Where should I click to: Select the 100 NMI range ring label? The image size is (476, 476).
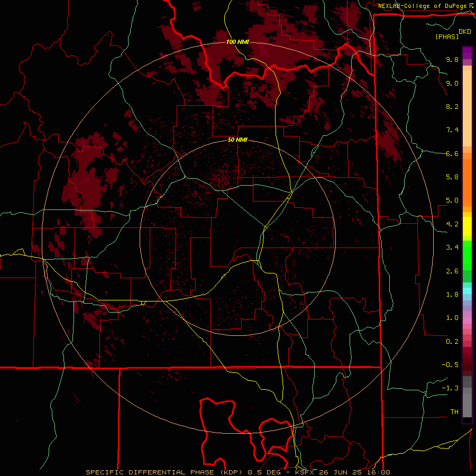(x=237, y=42)
